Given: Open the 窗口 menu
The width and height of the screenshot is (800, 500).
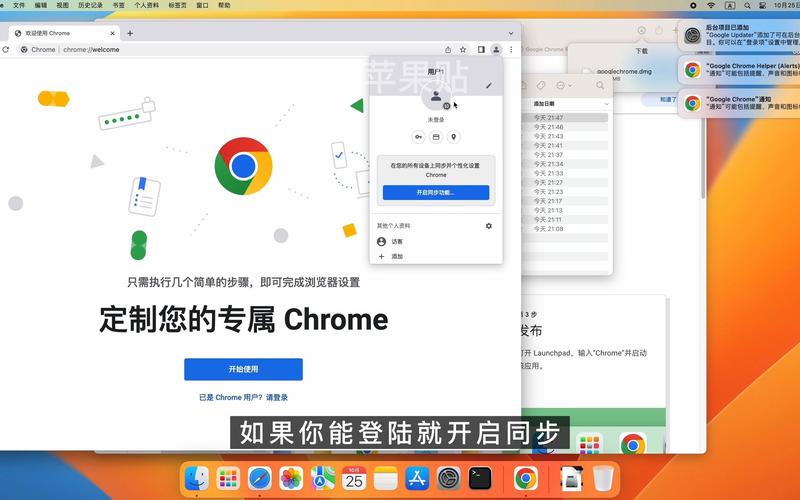Looking at the screenshot, I should 202,5.
